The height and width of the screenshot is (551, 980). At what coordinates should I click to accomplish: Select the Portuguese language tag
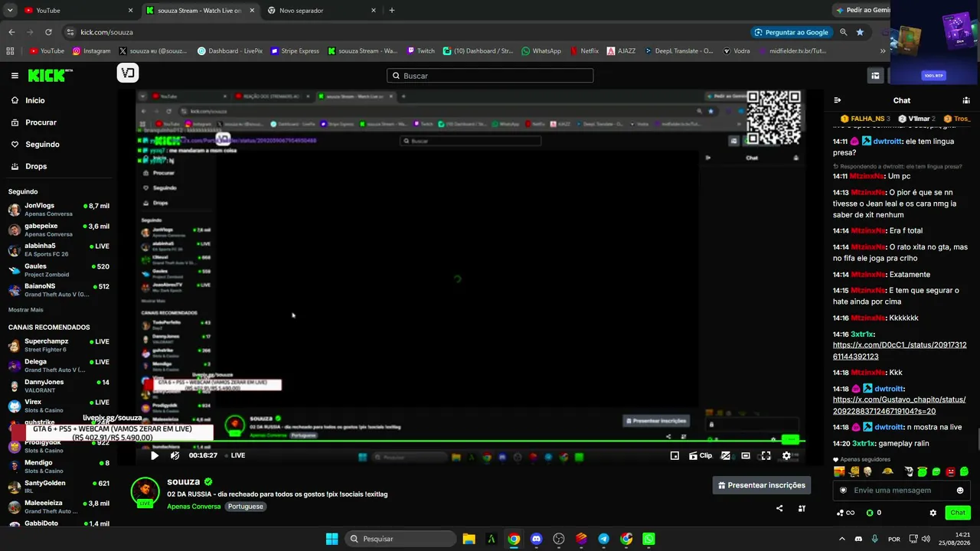coord(246,507)
